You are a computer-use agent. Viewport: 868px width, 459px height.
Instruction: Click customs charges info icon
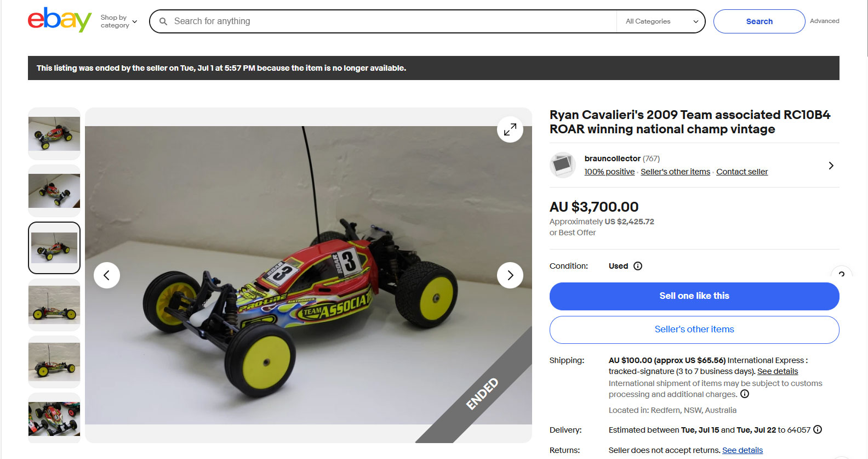745,394
